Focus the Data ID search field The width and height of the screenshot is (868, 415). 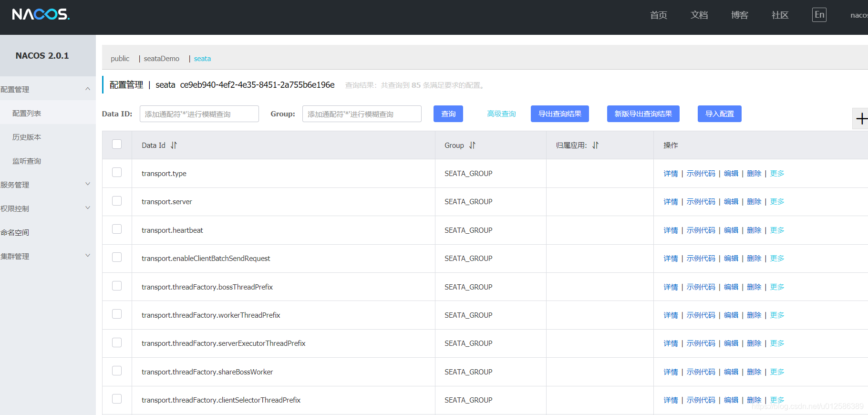coord(199,114)
